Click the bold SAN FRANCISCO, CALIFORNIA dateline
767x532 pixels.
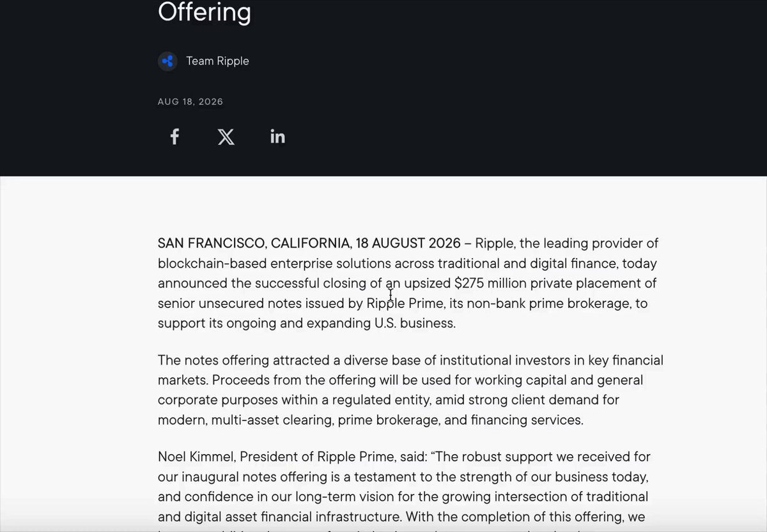tap(254, 243)
